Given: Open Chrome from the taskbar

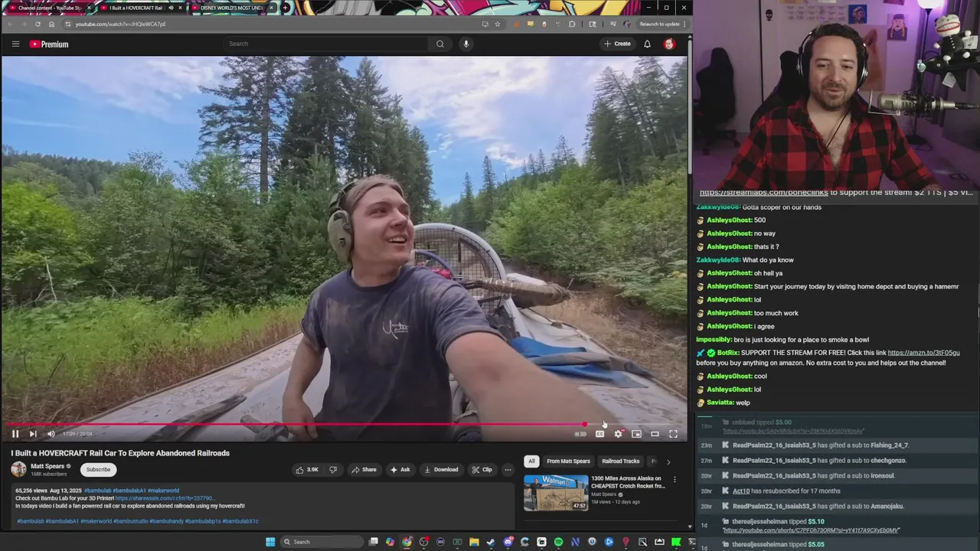Looking at the screenshot, I should pos(407,542).
